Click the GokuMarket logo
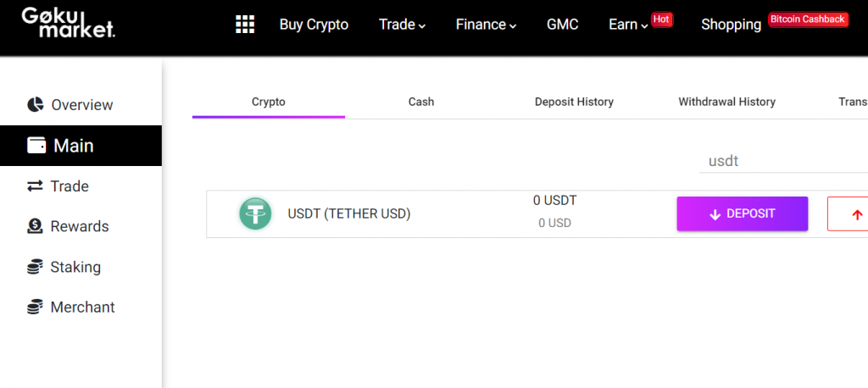 tap(68, 23)
